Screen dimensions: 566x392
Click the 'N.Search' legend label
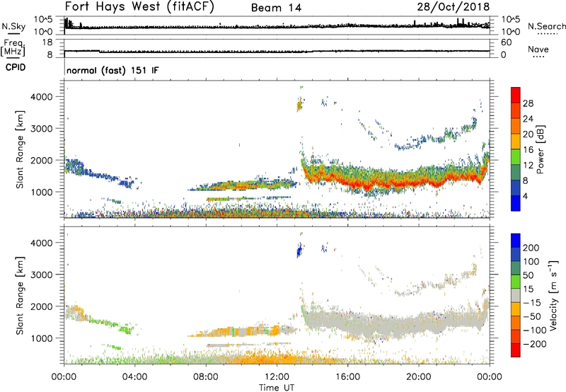click(x=546, y=26)
